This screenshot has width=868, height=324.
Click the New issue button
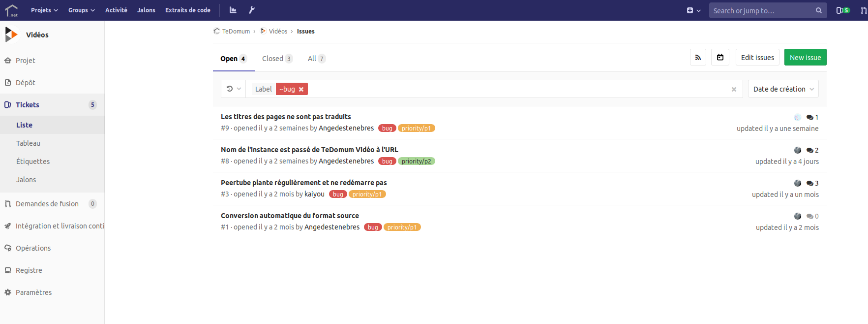pos(805,58)
